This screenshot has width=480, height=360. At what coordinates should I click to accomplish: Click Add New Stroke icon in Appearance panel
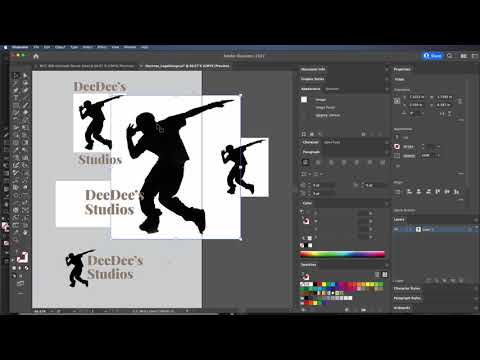[304, 134]
